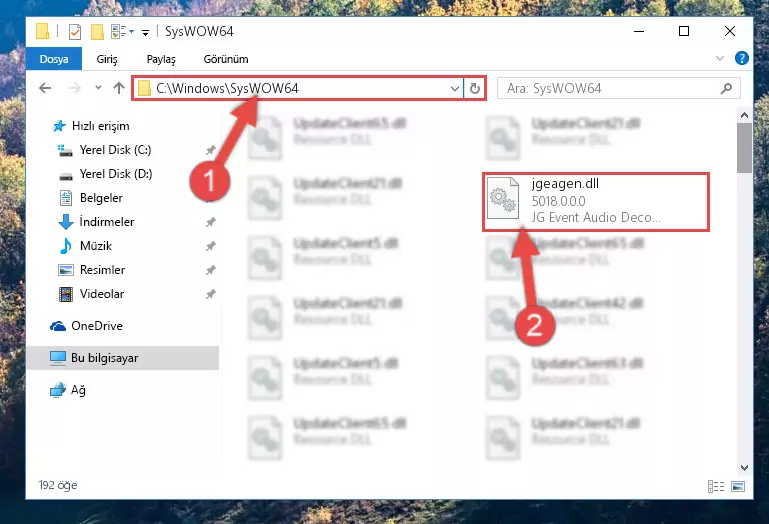Select the jgeagen.dll file
769x524 pixels.
coord(596,201)
